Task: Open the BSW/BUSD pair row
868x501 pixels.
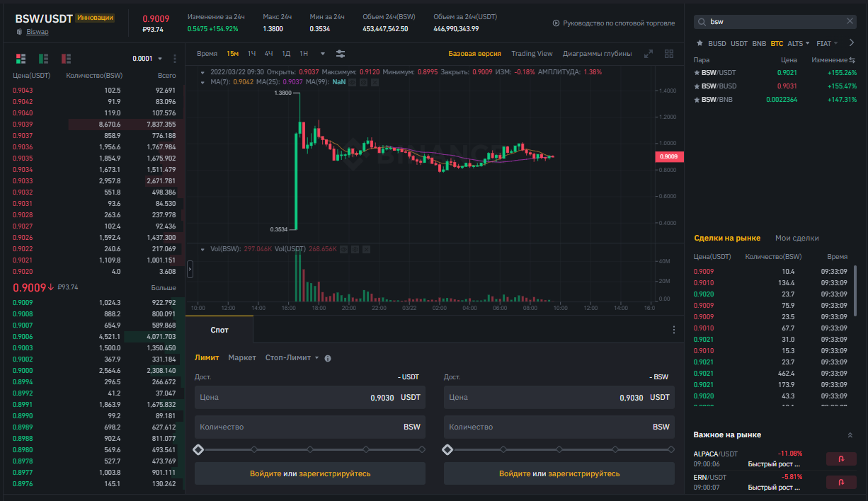Action: (775, 86)
